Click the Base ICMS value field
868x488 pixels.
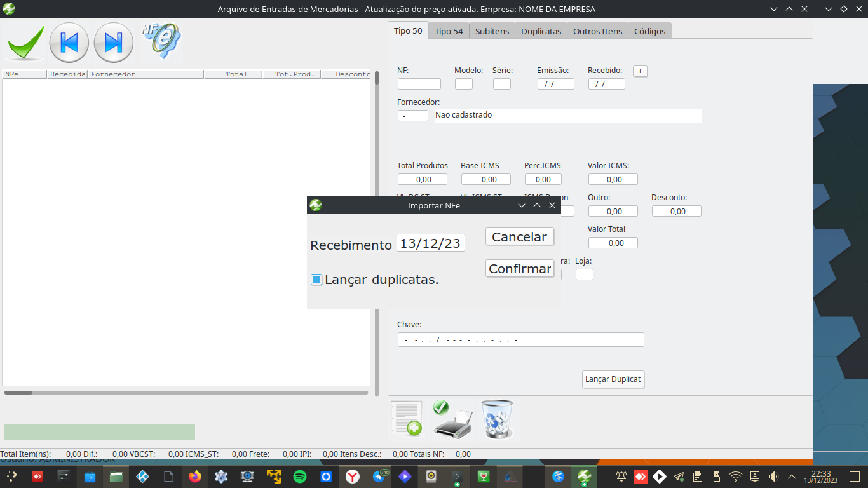click(486, 179)
